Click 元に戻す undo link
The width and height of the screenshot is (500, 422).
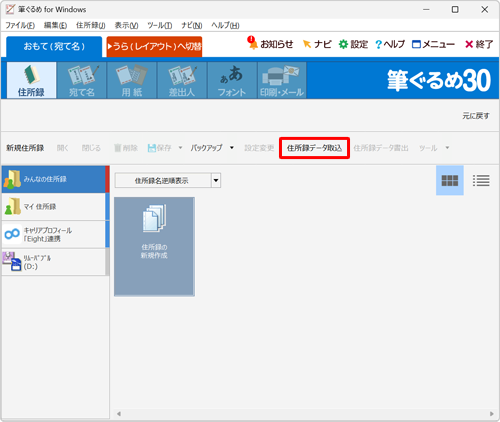coord(476,116)
